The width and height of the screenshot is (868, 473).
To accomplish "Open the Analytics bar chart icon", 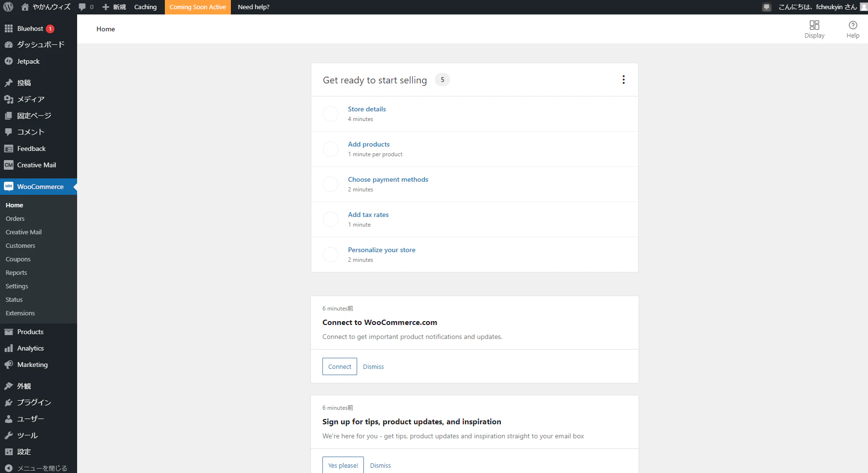I will pos(9,348).
